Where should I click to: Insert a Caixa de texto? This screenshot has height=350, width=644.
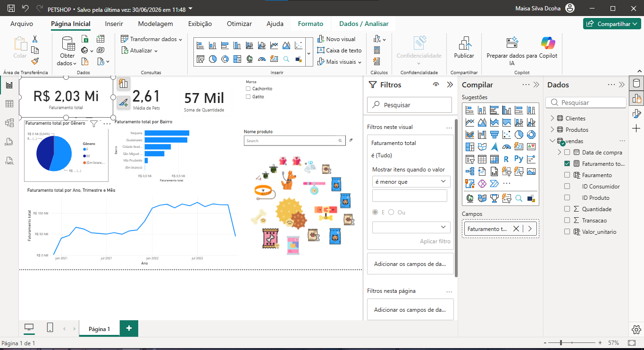click(x=340, y=50)
